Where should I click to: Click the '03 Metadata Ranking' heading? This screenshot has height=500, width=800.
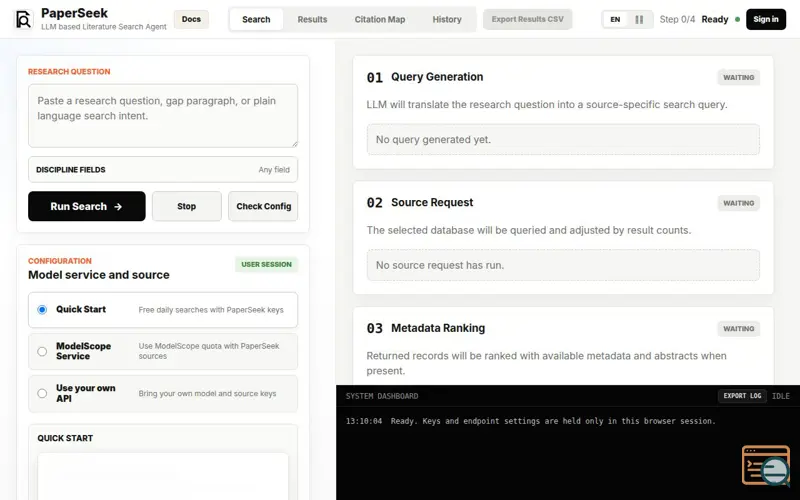(x=426, y=328)
